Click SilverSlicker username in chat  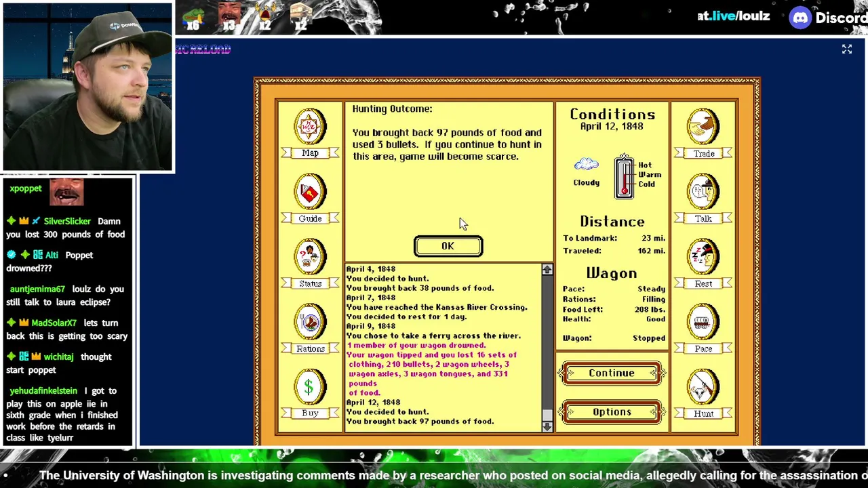click(67, 221)
